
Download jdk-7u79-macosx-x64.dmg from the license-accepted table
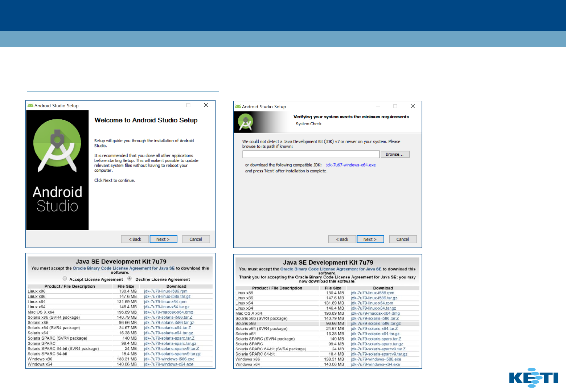tap(375, 313)
